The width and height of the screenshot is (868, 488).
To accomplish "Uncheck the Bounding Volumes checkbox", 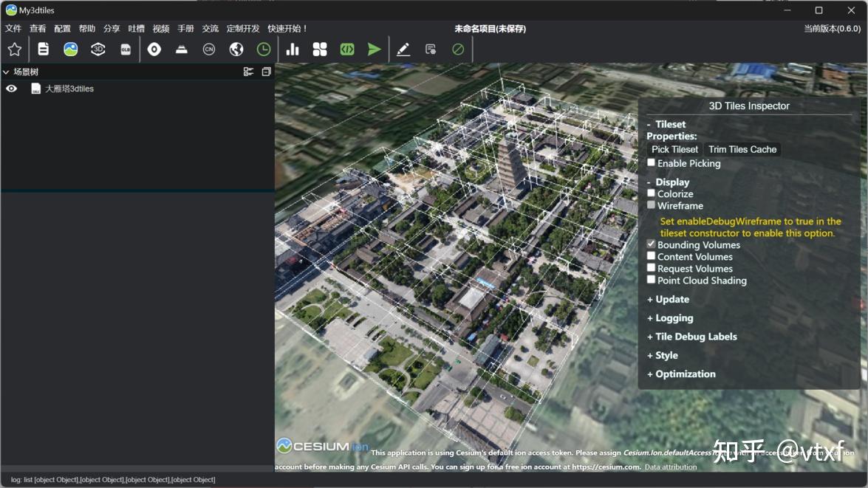I will pyautogui.click(x=651, y=244).
